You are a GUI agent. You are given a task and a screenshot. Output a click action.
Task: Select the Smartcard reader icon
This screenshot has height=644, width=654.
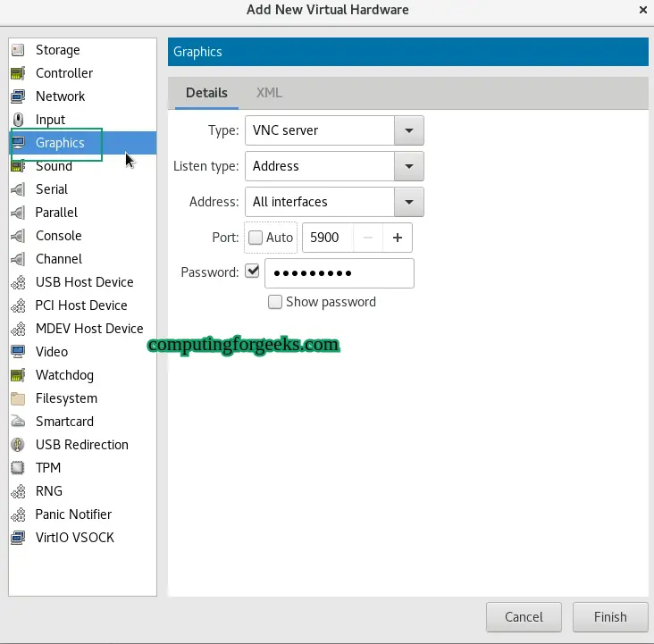click(18, 422)
